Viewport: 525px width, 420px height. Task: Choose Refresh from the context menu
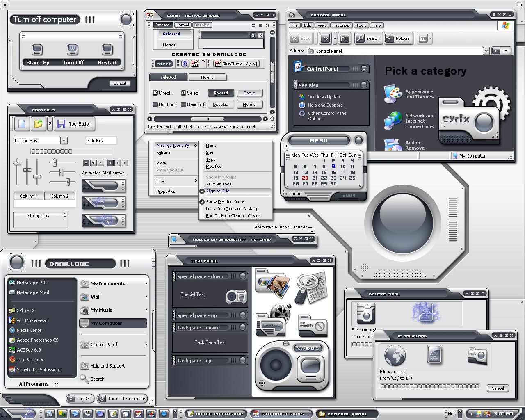pyautogui.click(x=163, y=153)
